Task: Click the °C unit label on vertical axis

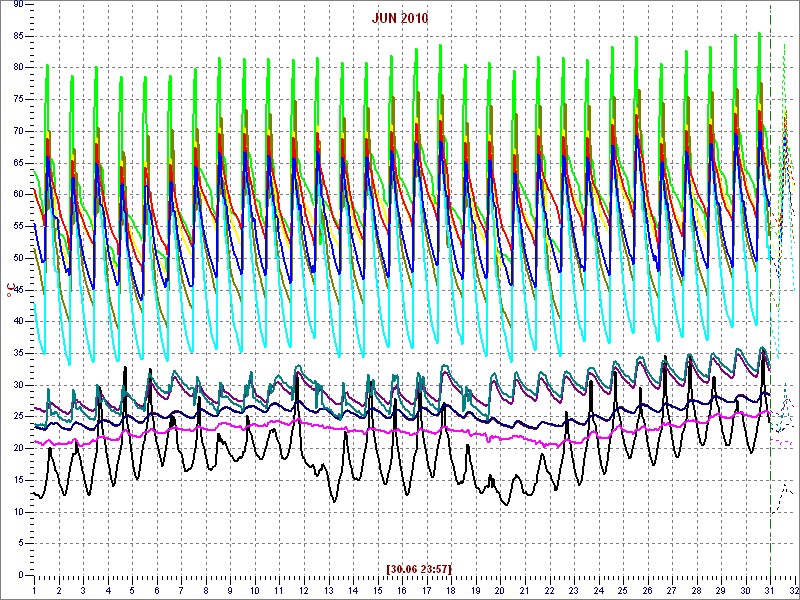Action: (11, 291)
